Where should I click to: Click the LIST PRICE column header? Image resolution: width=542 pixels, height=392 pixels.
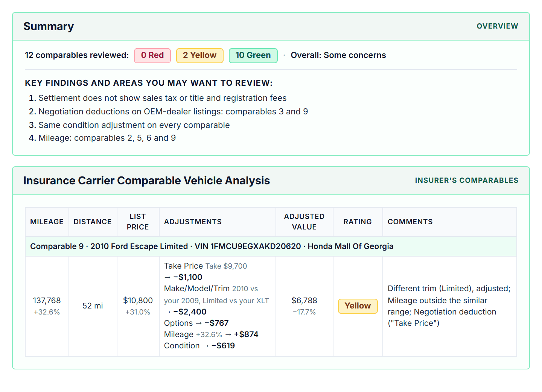tap(138, 222)
